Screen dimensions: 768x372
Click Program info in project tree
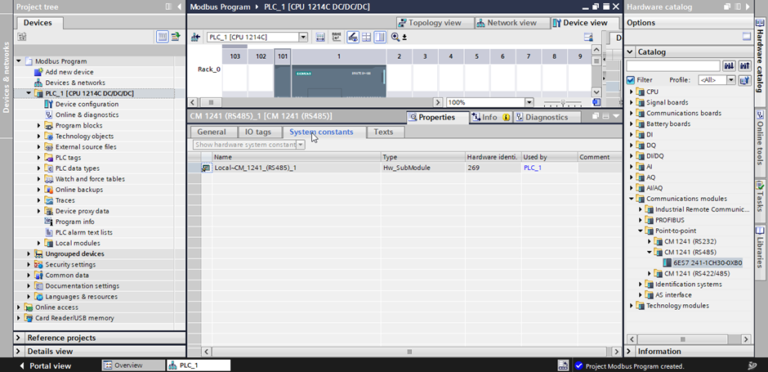[75, 222]
